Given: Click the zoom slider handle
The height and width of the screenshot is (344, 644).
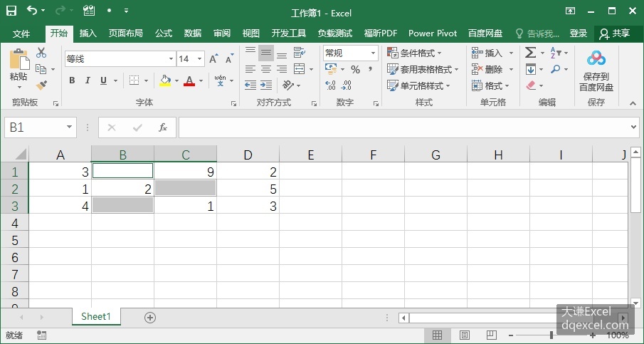Looking at the screenshot, I should tap(551, 335).
